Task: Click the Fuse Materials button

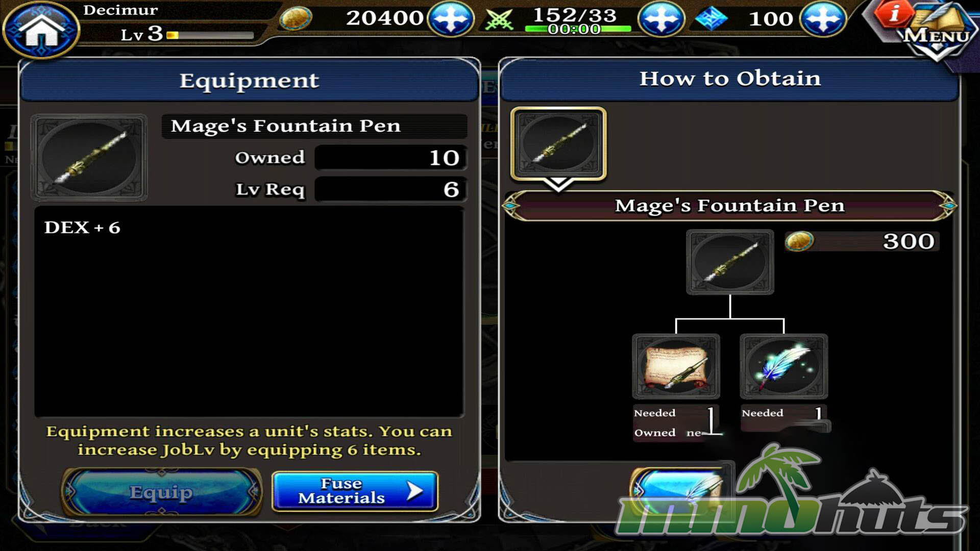Action: pos(355,491)
